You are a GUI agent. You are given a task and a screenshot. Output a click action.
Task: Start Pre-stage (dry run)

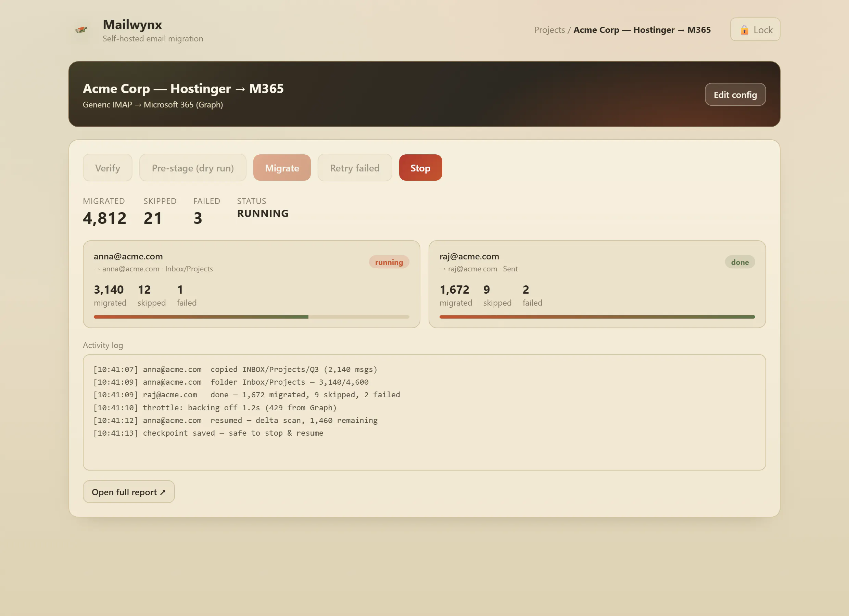point(193,168)
